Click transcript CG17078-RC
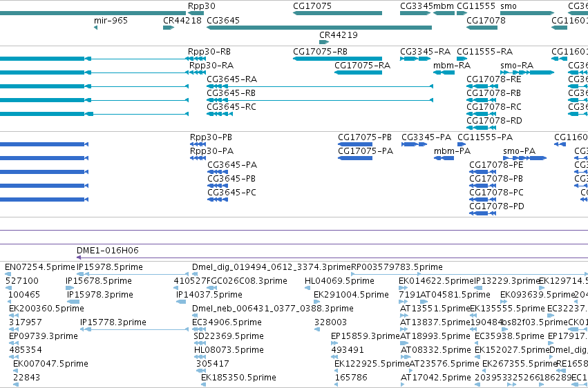The image size is (588, 388). coord(494,107)
